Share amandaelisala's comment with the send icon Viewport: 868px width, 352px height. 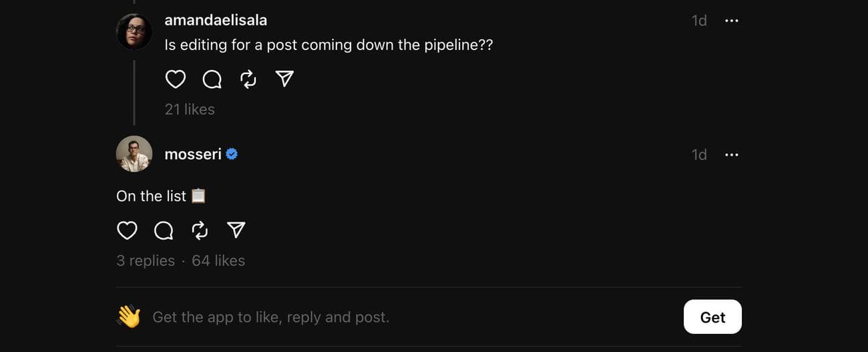pos(284,79)
